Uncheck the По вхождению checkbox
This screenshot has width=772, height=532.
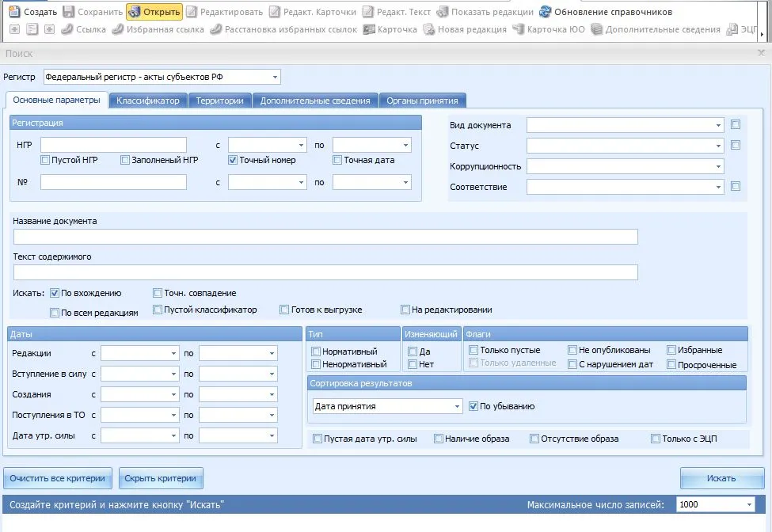(55, 293)
